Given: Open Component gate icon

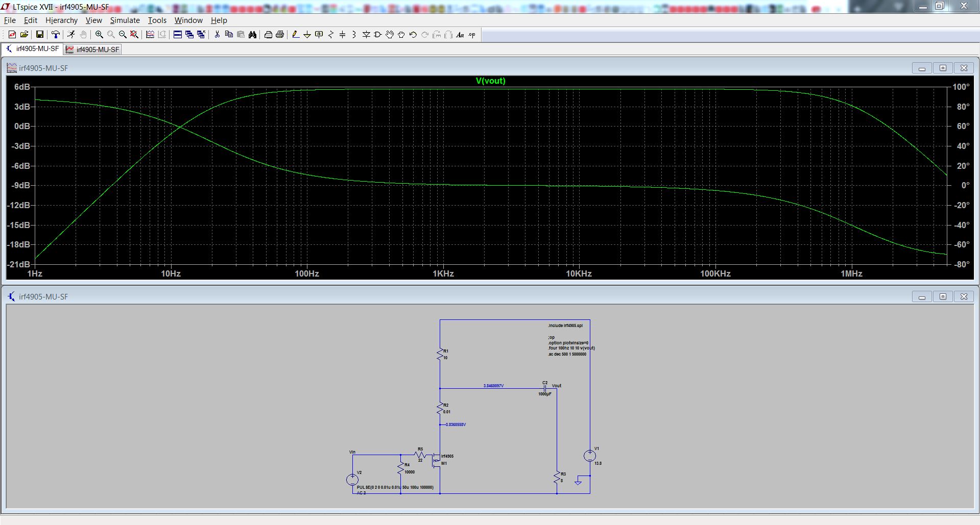Looking at the screenshot, I should [x=378, y=35].
